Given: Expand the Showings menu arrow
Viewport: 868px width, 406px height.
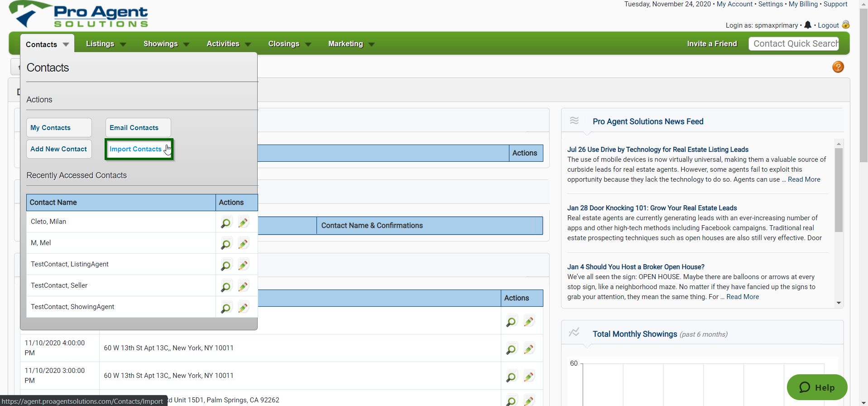Looking at the screenshot, I should click(x=187, y=44).
